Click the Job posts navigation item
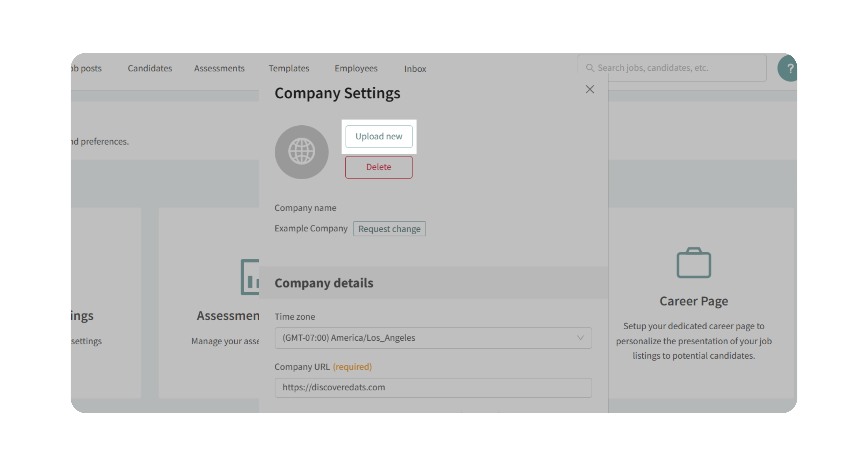 tap(87, 68)
